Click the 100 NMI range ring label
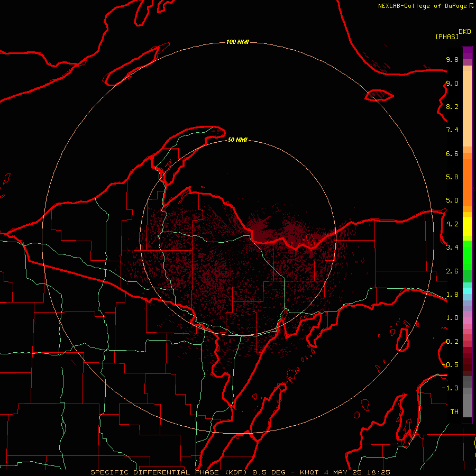The height and width of the screenshot is (476, 476). pyautogui.click(x=237, y=42)
